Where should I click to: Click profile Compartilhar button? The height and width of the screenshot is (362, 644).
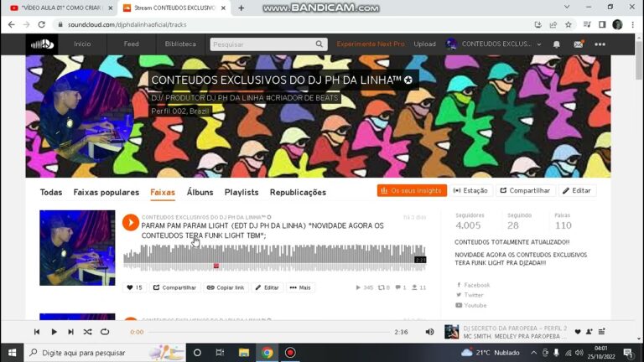pos(525,190)
